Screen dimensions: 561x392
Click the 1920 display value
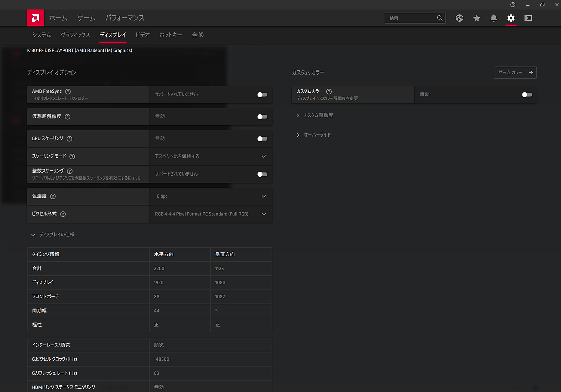159,283
